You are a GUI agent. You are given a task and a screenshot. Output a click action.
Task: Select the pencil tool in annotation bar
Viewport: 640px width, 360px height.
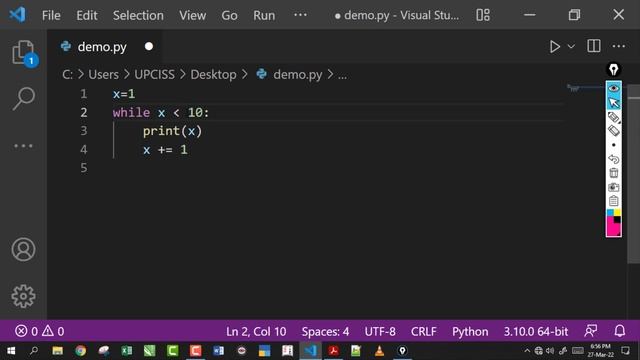(x=613, y=117)
